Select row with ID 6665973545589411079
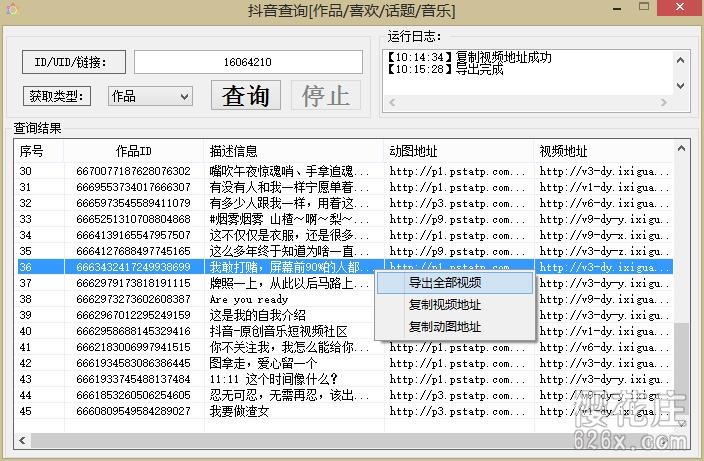 345,203
